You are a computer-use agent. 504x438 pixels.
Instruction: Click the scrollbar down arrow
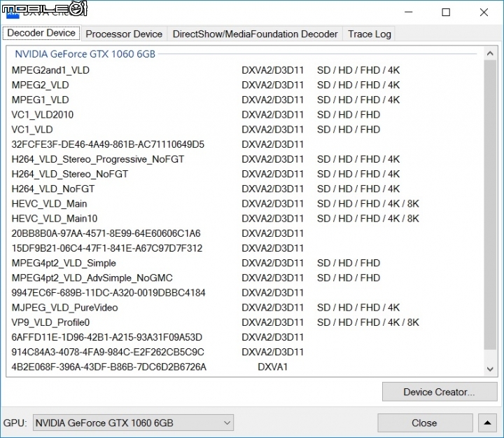pyautogui.click(x=490, y=369)
